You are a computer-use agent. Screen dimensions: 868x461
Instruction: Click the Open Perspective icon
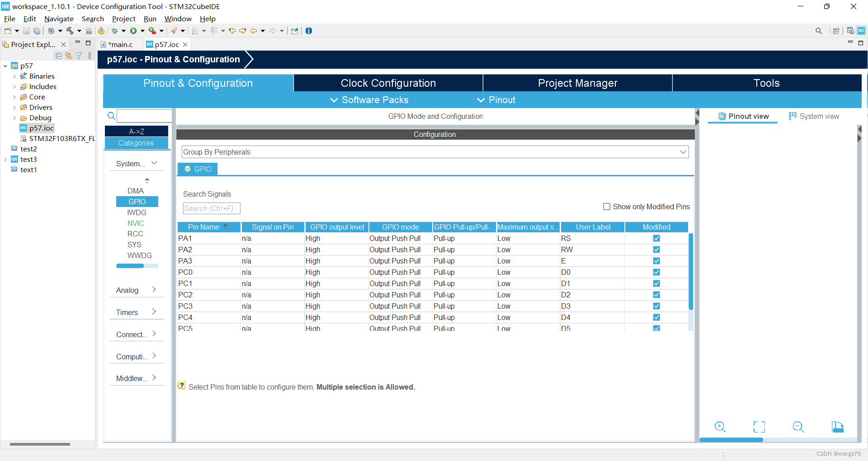coord(836,31)
